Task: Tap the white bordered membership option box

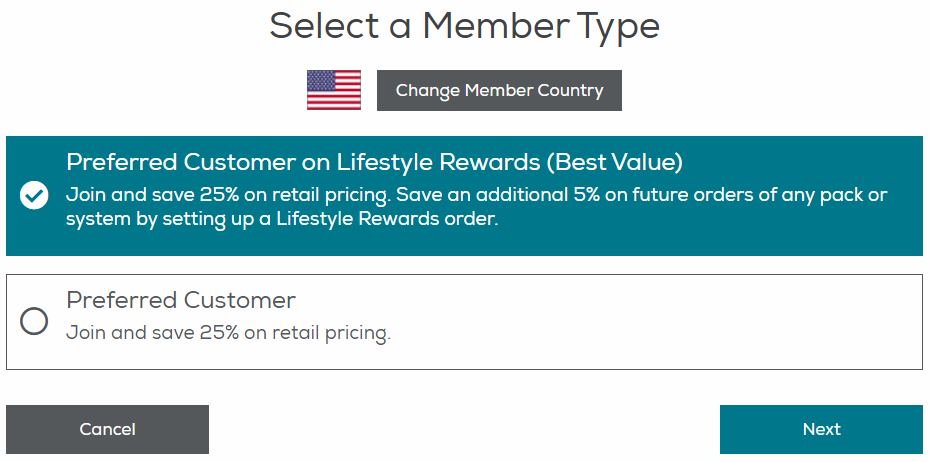Action: [464, 321]
